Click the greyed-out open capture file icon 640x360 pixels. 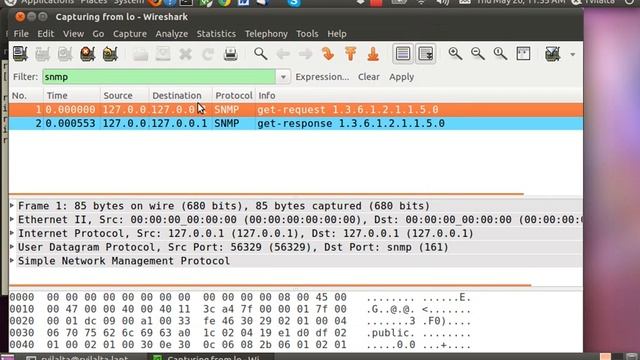point(140,54)
